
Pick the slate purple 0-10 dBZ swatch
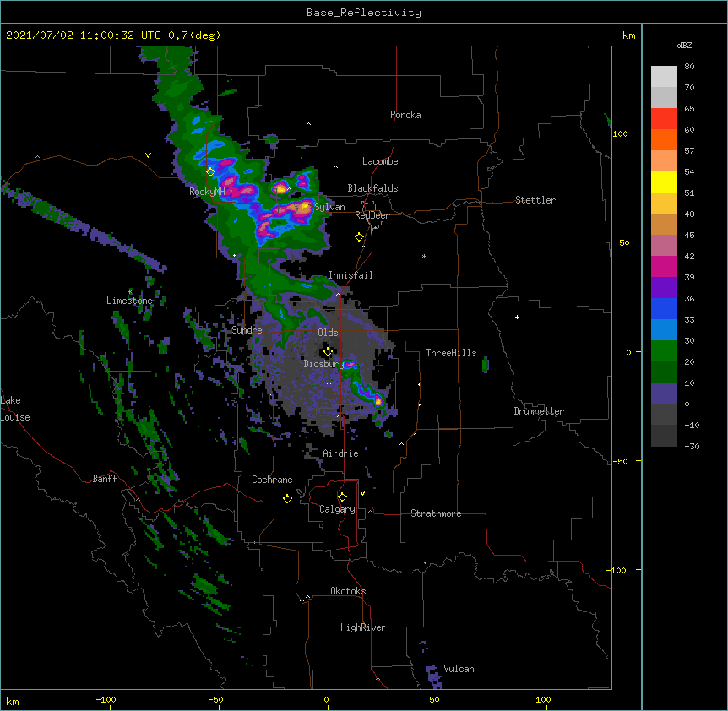click(x=664, y=393)
